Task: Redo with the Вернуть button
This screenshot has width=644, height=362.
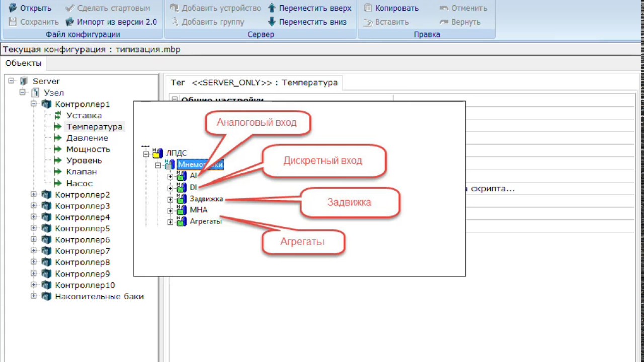Action: click(460, 22)
